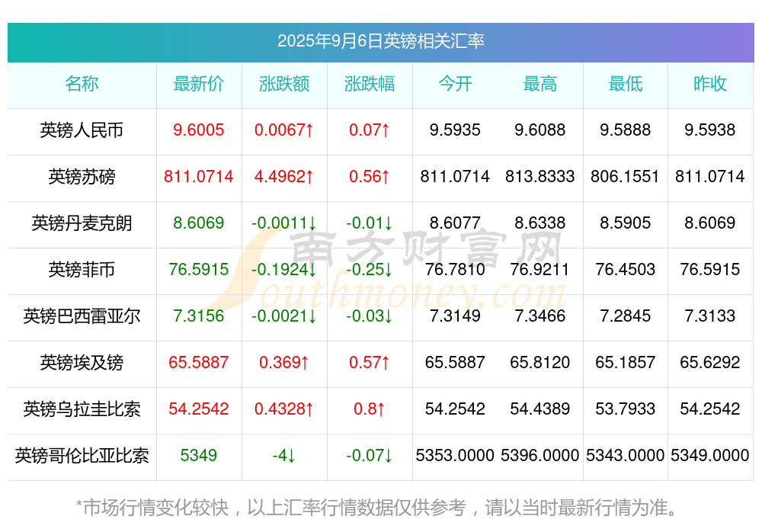Screen dimensions: 762x532
Task: Click highest value 76.9211
Action: pyautogui.click(x=540, y=269)
